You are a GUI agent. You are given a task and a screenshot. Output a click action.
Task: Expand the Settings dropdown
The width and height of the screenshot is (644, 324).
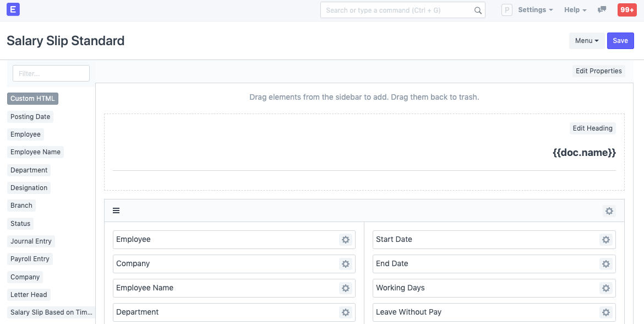point(534,9)
